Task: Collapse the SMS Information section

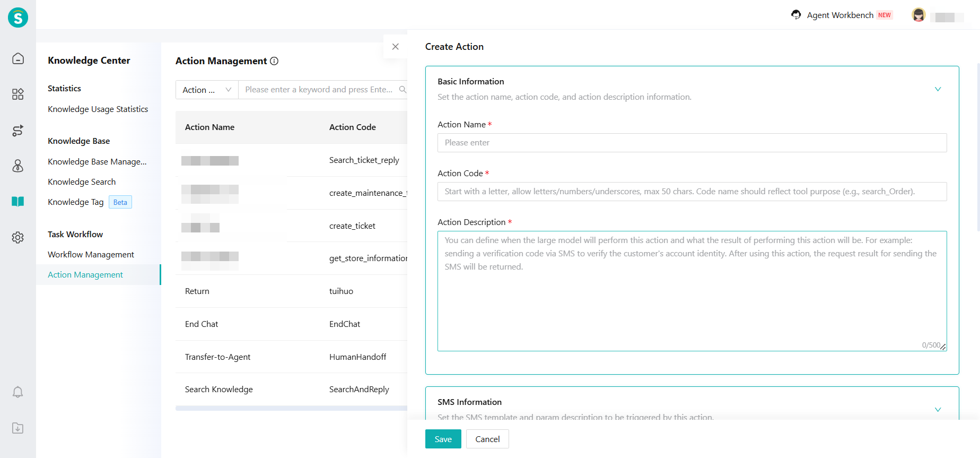Action: (938, 409)
